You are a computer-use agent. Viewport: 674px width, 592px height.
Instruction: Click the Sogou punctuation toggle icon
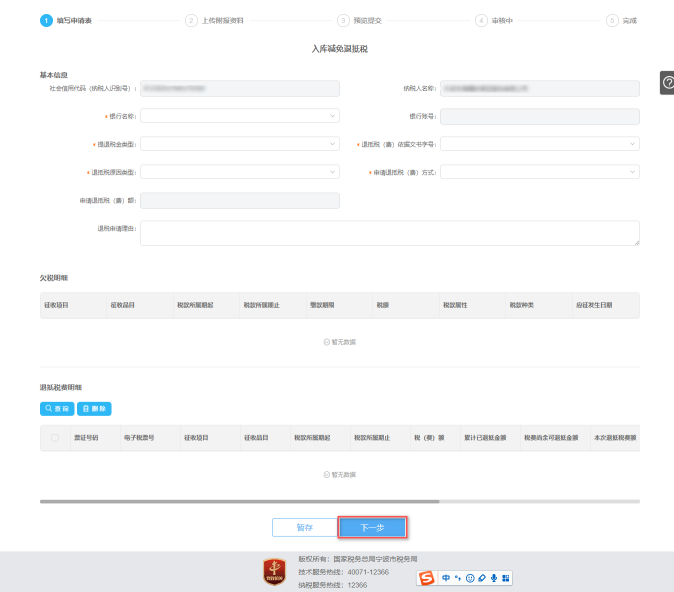tap(457, 578)
